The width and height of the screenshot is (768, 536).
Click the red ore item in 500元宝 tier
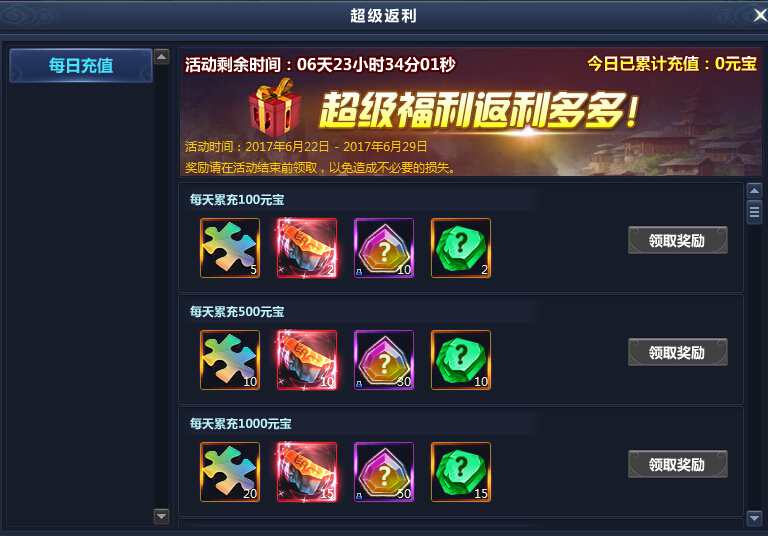tap(307, 360)
